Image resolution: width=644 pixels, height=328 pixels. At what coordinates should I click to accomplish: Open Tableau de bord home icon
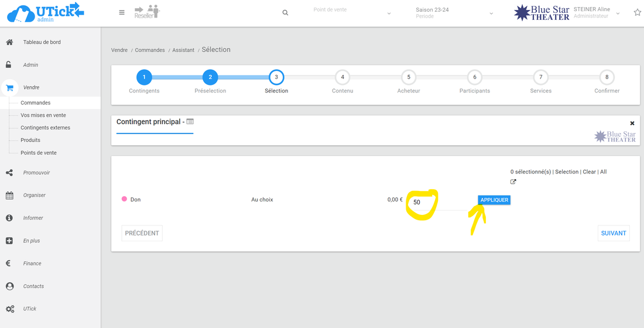point(9,42)
